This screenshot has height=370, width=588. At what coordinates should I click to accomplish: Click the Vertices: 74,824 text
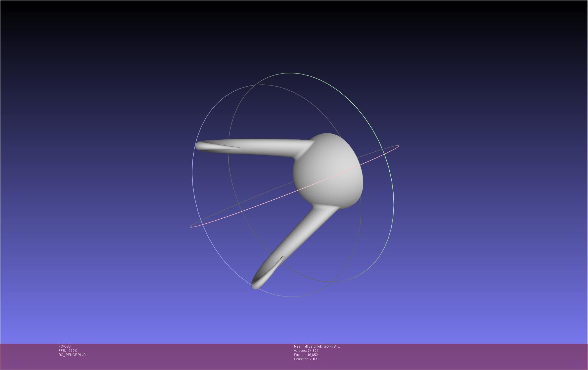point(306,351)
